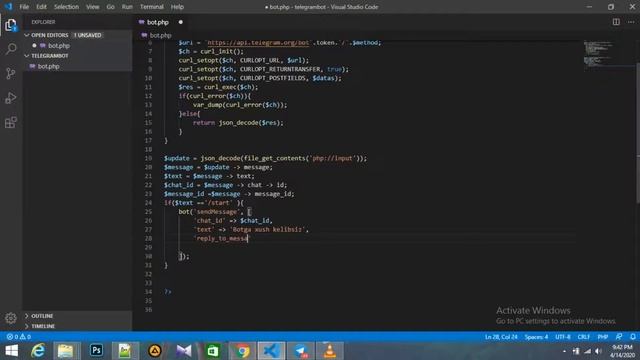Open Google Chrome from the taskbar
The width and height of the screenshot is (640, 360).
[242, 351]
